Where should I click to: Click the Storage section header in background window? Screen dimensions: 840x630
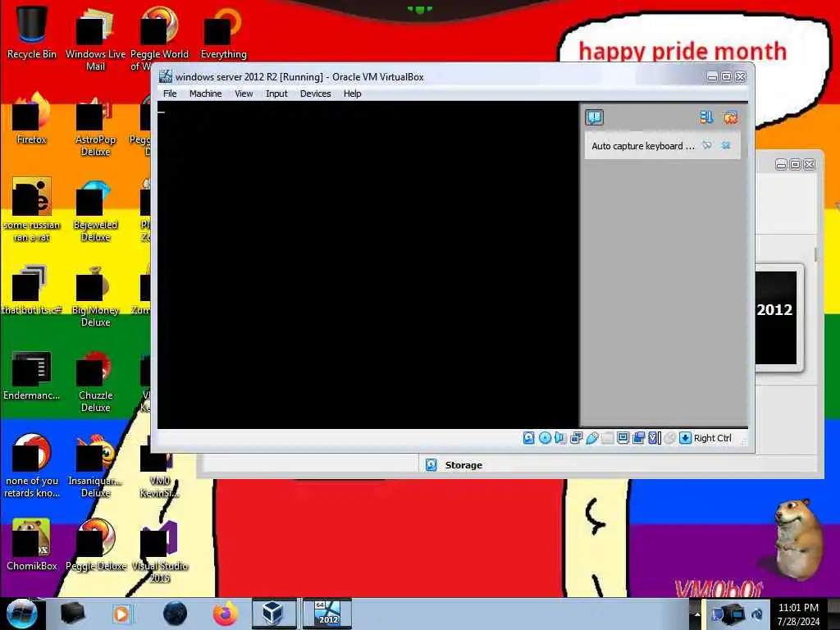coord(463,465)
